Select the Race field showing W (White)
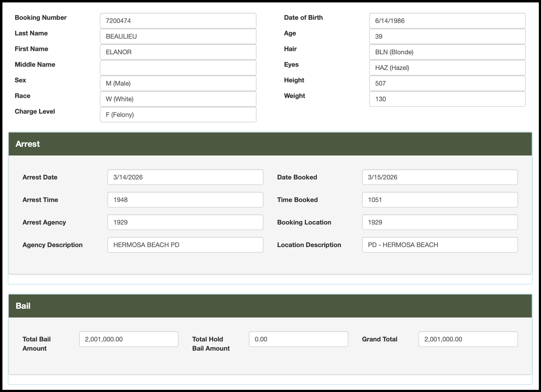 (x=178, y=99)
